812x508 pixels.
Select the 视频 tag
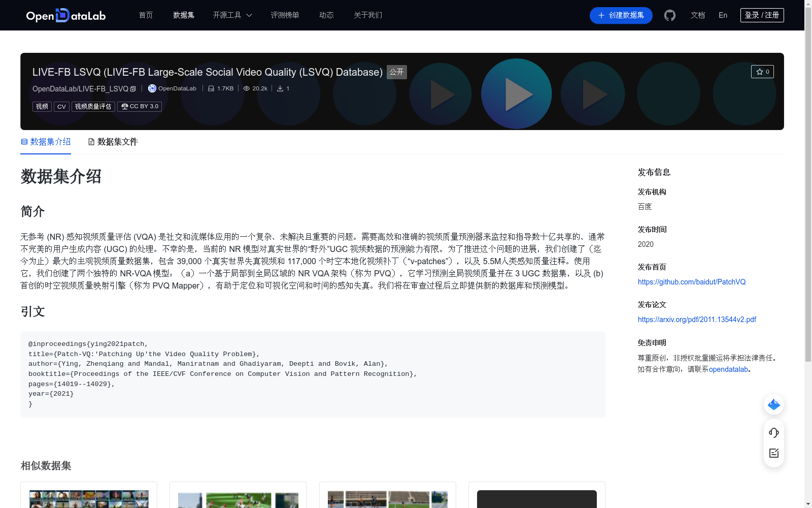coord(42,107)
